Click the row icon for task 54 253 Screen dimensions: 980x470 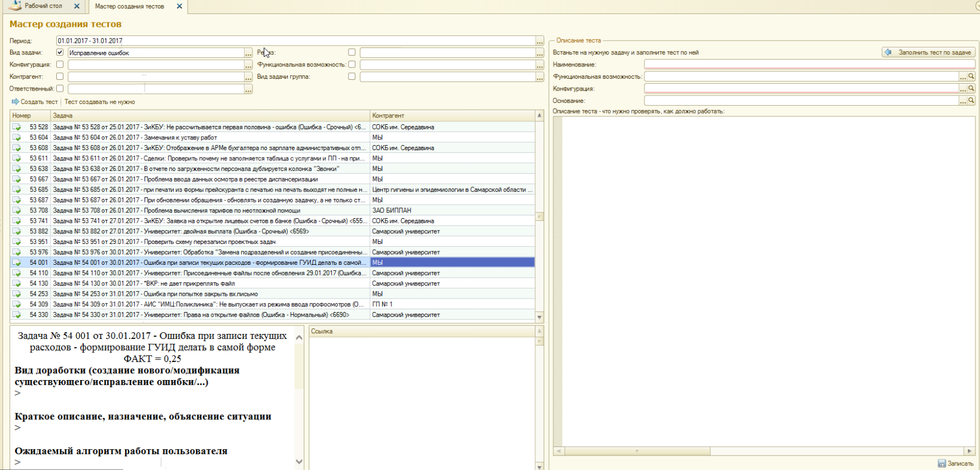pos(17,293)
